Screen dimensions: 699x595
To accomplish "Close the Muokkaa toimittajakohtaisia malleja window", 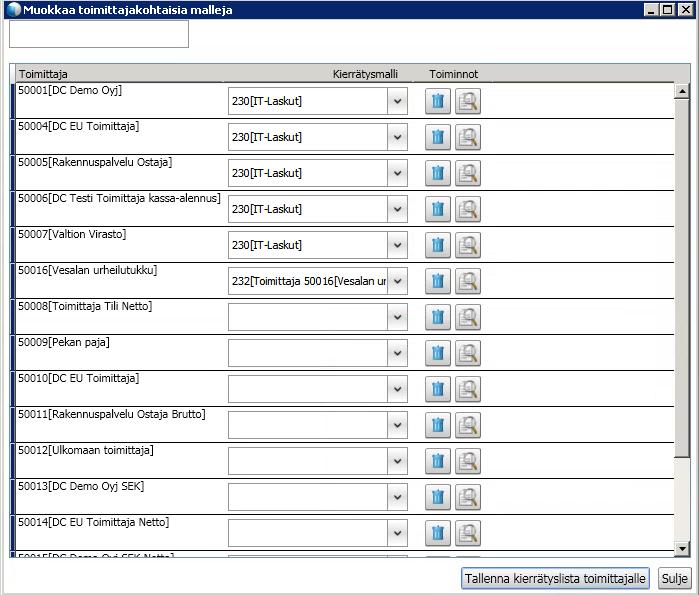I will pos(686,9).
